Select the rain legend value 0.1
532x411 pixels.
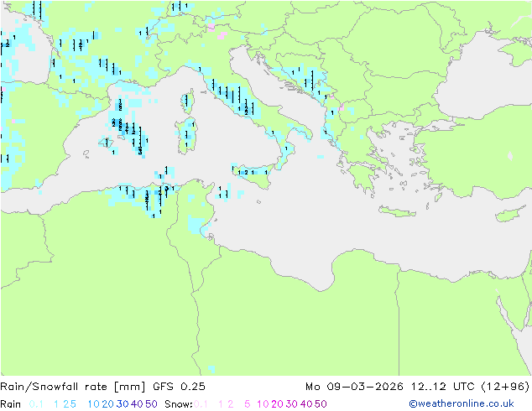coord(36,404)
